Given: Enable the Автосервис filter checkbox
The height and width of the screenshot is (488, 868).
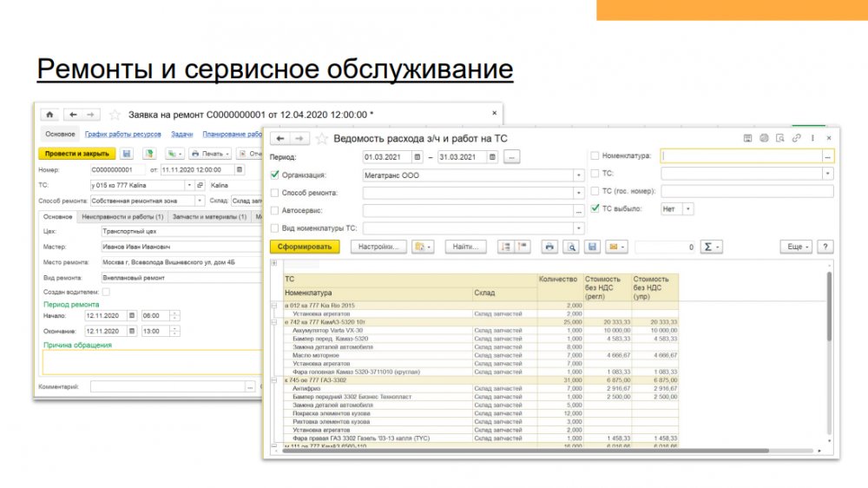Looking at the screenshot, I should coord(275,210).
